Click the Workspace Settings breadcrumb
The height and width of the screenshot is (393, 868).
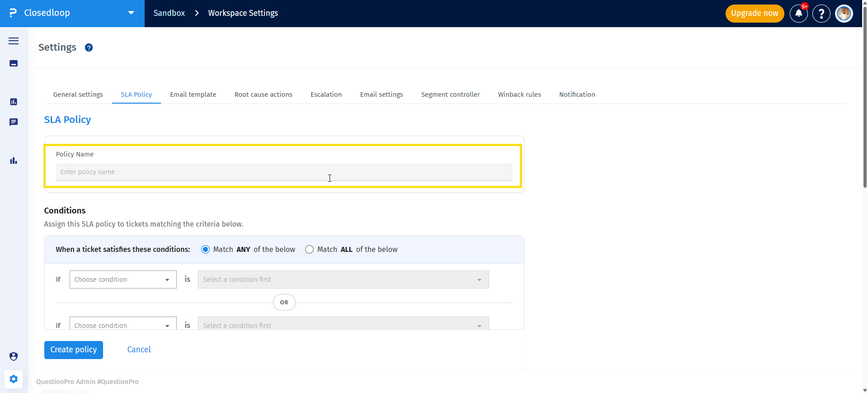(x=243, y=13)
